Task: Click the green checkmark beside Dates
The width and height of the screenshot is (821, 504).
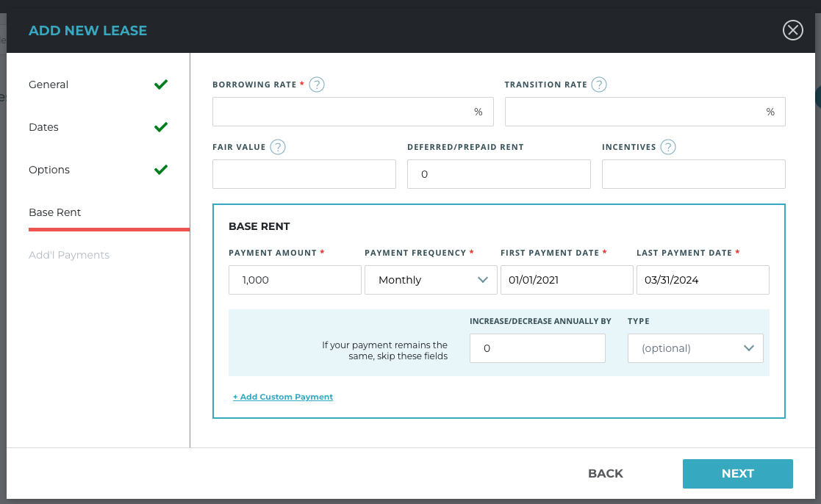Action: [x=161, y=127]
